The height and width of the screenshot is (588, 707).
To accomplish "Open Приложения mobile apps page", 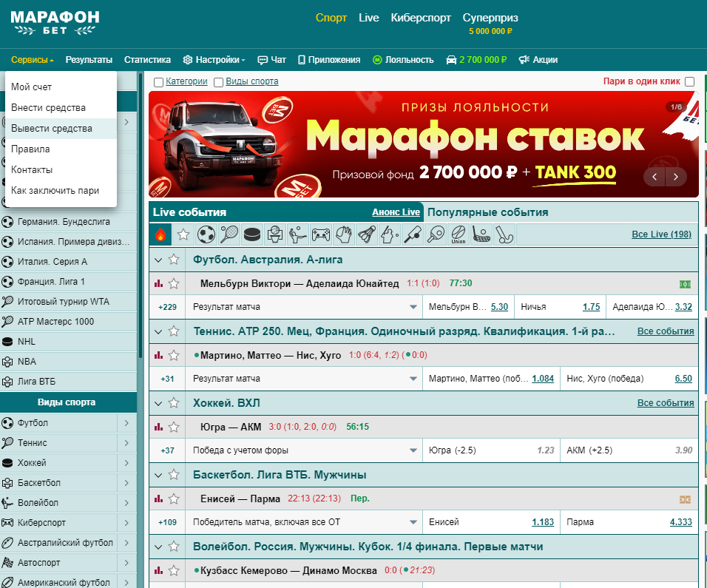I will (329, 60).
